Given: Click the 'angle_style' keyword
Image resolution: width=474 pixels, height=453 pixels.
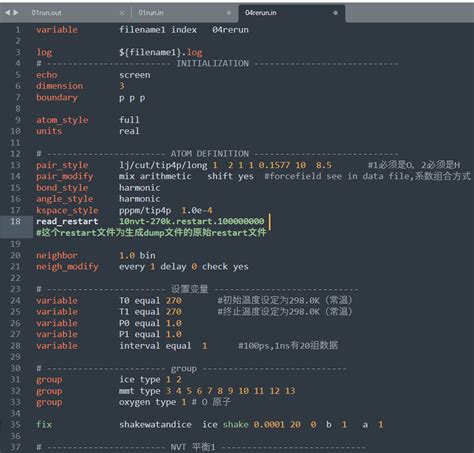Looking at the screenshot, I should [x=65, y=199].
